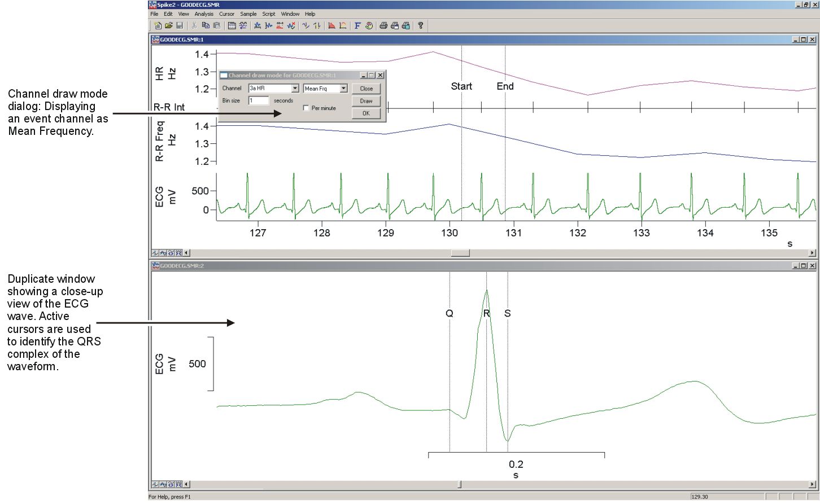Click second bottom-left waveform button in GOODECG.SMR:1 window
This screenshot has width=820, height=504.
point(163,253)
